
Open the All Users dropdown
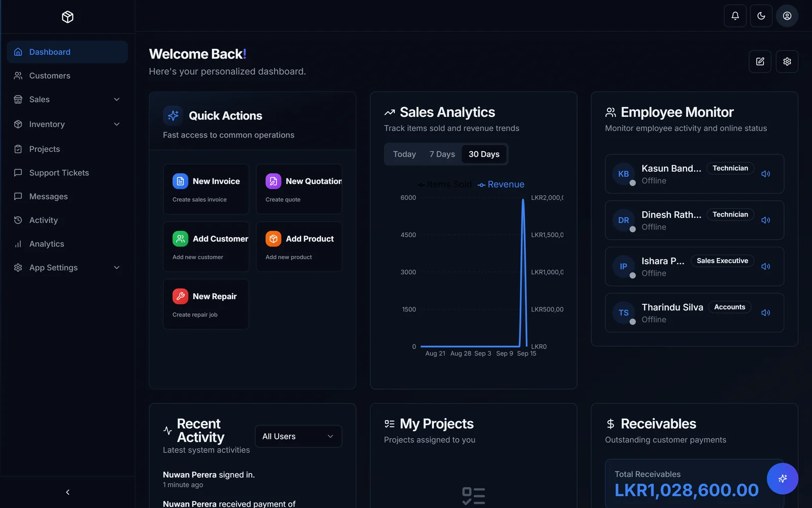298,436
